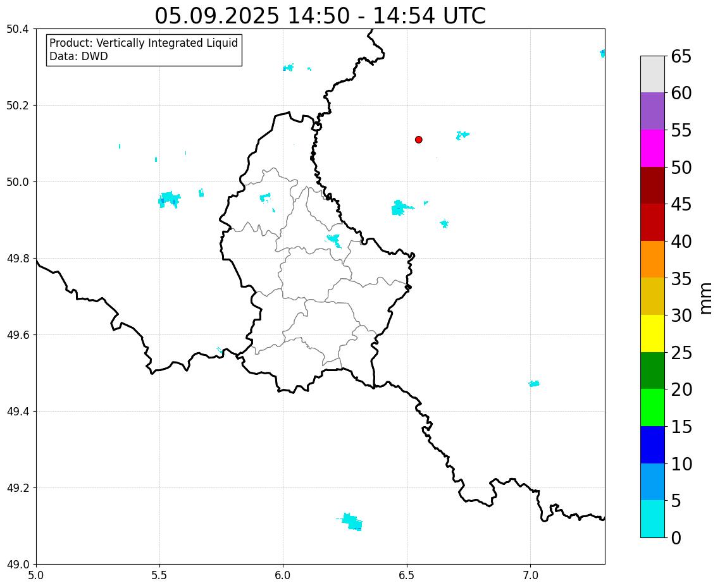Click the colorbar tick label 0
This screenshot has width=720, height=588.
676,537
